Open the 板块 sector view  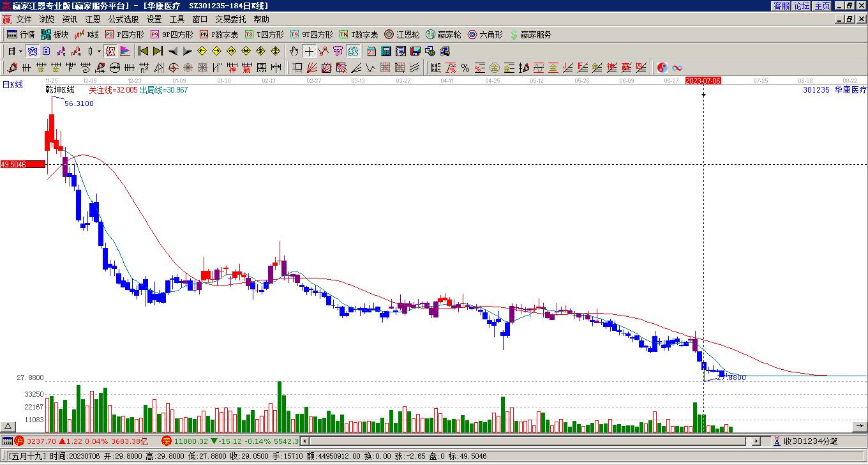click(55, 34)
